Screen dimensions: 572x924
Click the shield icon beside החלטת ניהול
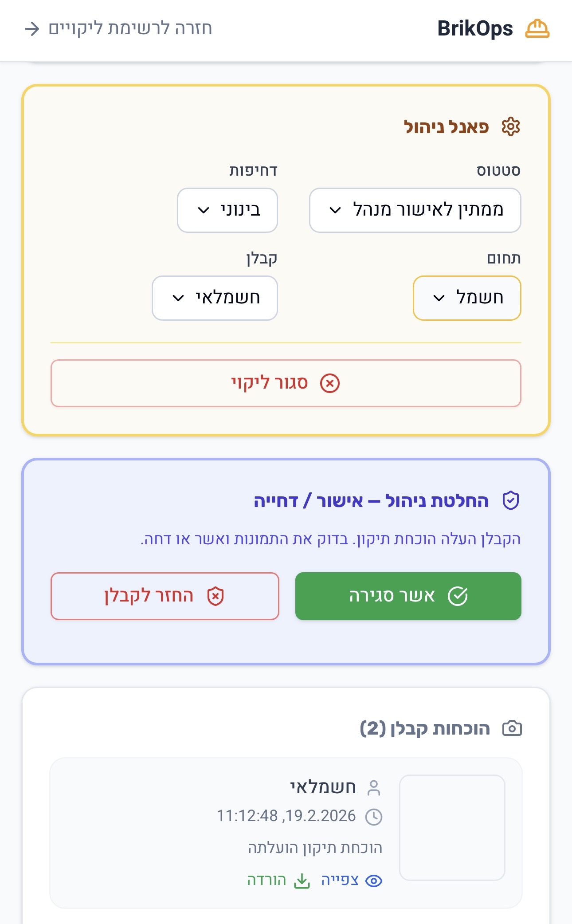tap(511, 499)
